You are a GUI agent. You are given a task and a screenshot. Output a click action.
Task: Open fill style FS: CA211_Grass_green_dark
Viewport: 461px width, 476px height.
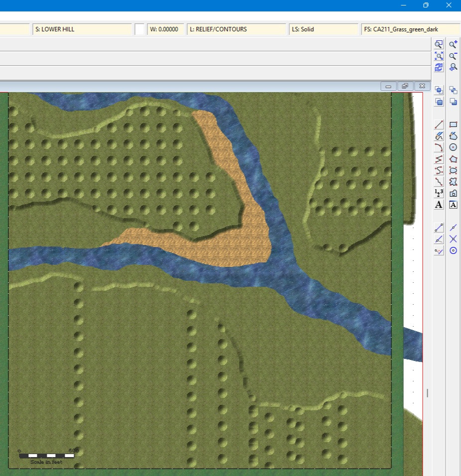410,29
